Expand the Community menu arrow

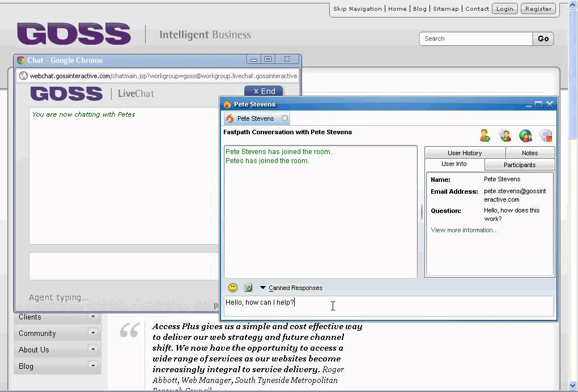coord(93,333)
